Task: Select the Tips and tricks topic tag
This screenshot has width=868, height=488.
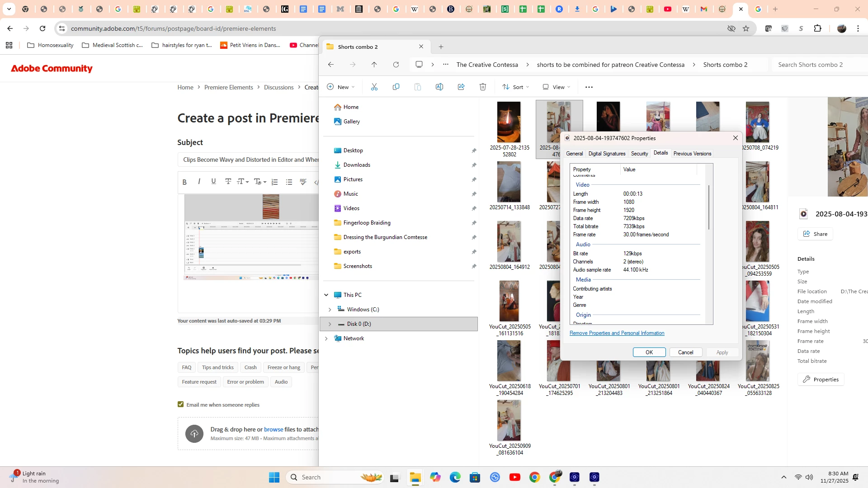Action: click(217, 367)
